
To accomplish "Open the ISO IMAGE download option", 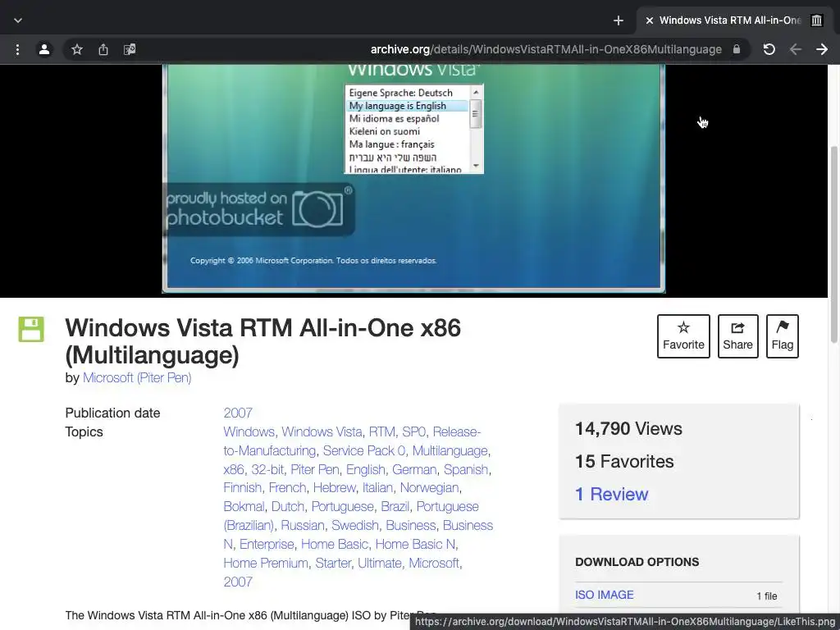I will [x=605, y=595].
